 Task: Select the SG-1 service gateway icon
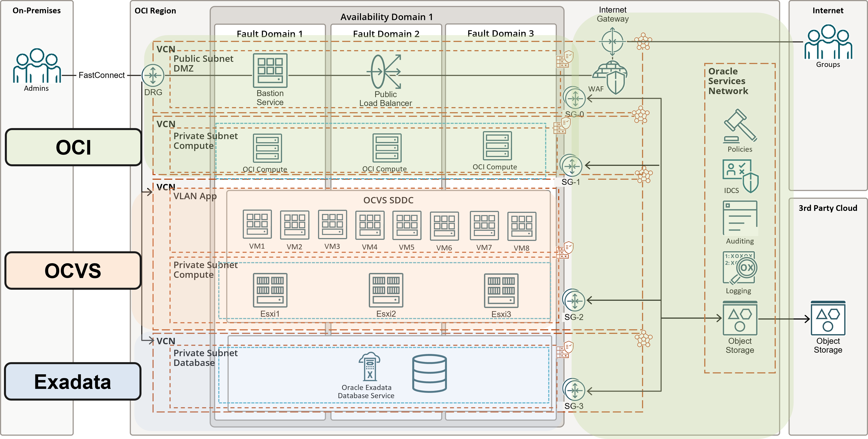coord(571,166)
